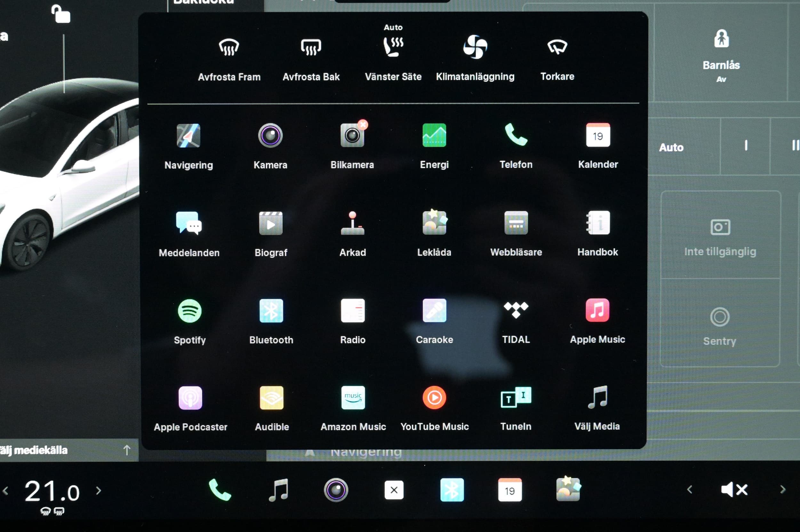
Task: Unmute the volume speaker icon
Action: 734,489
